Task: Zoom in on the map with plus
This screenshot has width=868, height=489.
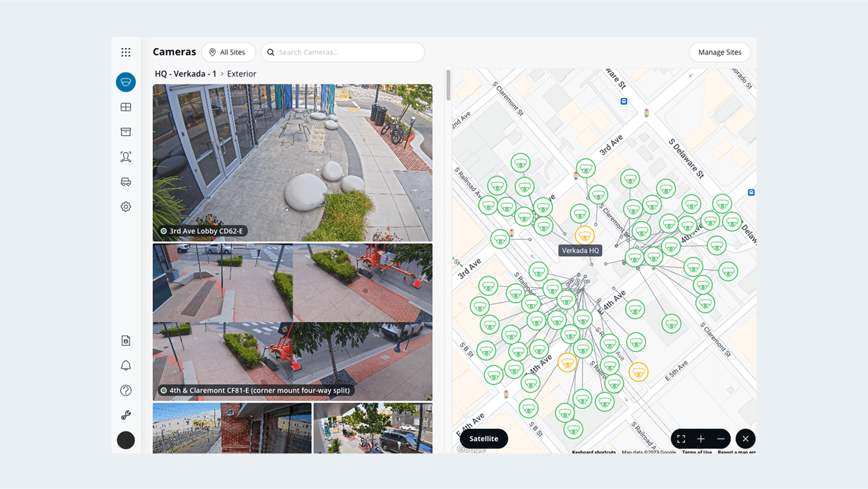Action: coord(701,439)
